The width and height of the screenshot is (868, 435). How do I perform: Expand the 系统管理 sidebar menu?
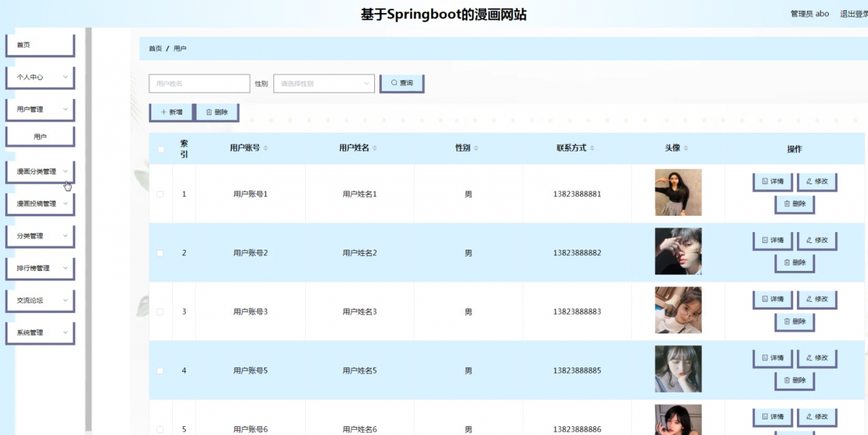40,333
